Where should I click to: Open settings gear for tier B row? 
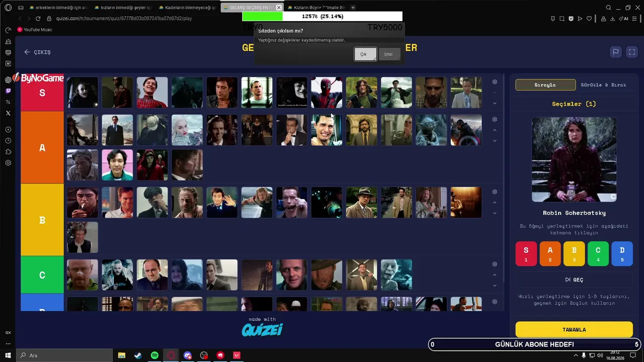[495, 192]
